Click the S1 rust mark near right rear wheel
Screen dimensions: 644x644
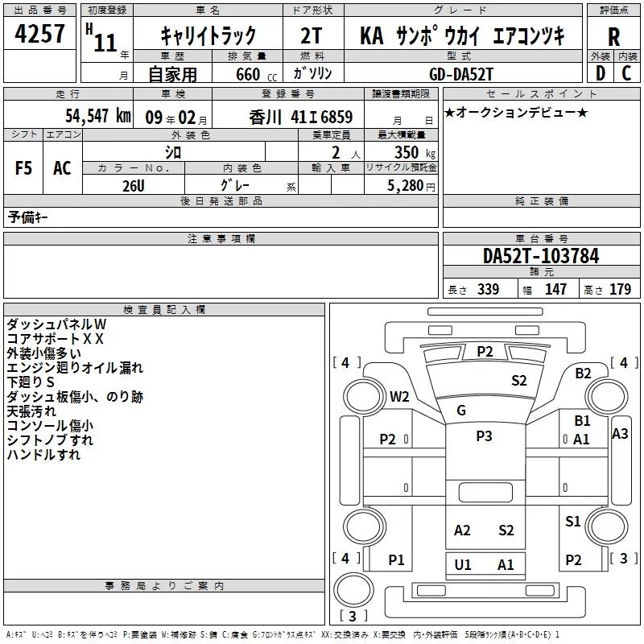[572, 521]
